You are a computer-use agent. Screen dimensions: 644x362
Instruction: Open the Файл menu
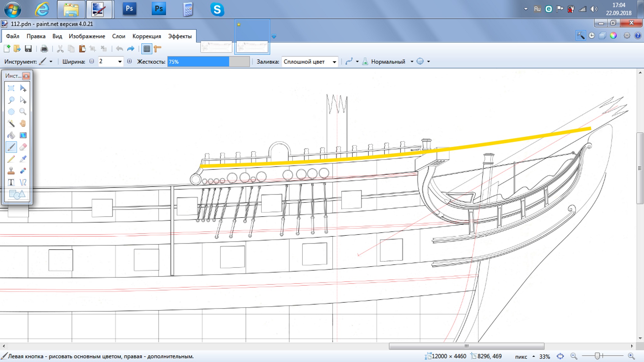[13, 36]
